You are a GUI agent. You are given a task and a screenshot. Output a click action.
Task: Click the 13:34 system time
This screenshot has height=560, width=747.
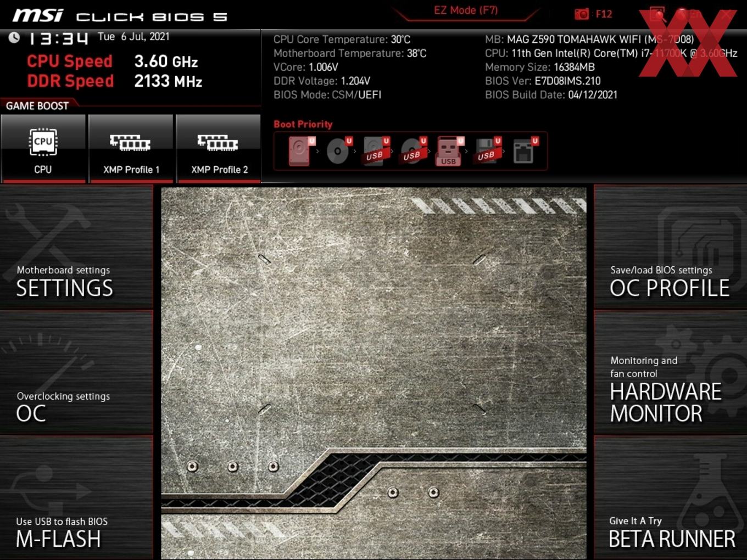58,38
